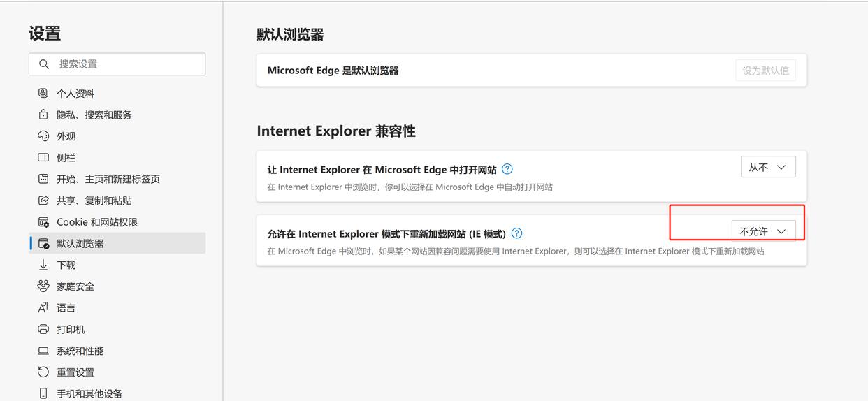Click 让 Internet Explorer 在 Microsoft Edge 中打开网站 label

[382, 170]
